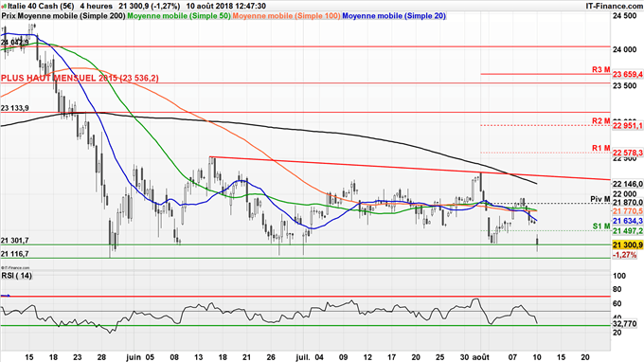Click the '21 301,7' support label
The image size is (644, 362).
click(x=15, y=241)
